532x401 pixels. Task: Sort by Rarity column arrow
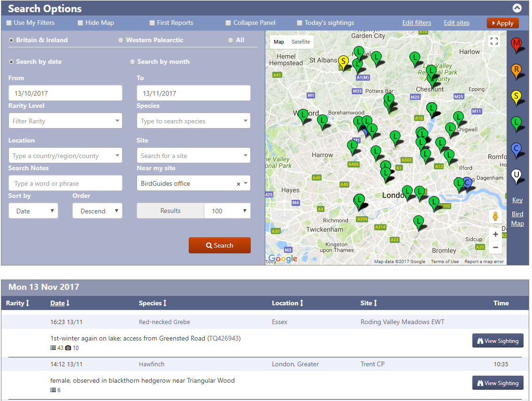28,303
